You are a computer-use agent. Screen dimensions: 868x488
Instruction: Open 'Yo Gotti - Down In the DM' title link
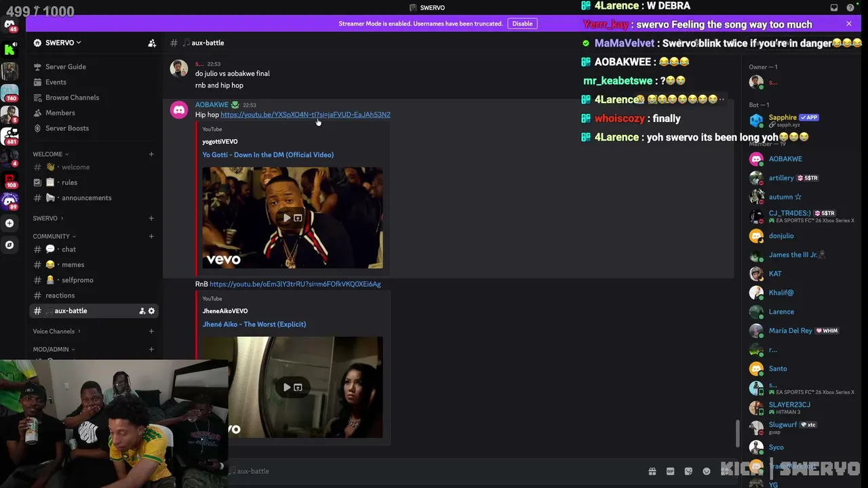pyautogui.click(x=268, y=155)
